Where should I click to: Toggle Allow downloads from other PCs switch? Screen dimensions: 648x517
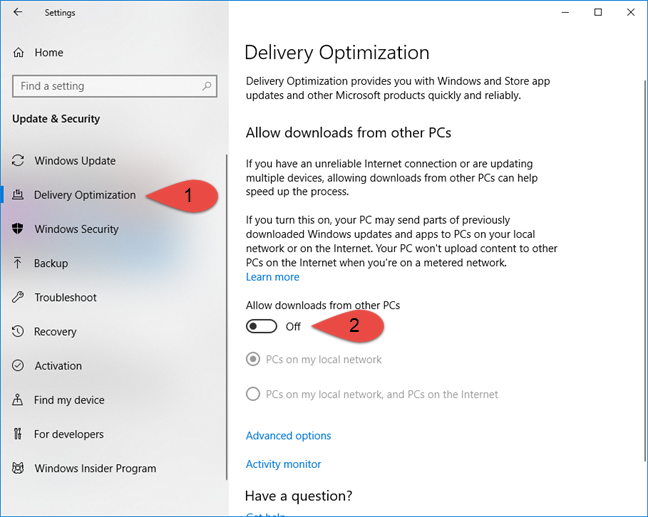262,326
